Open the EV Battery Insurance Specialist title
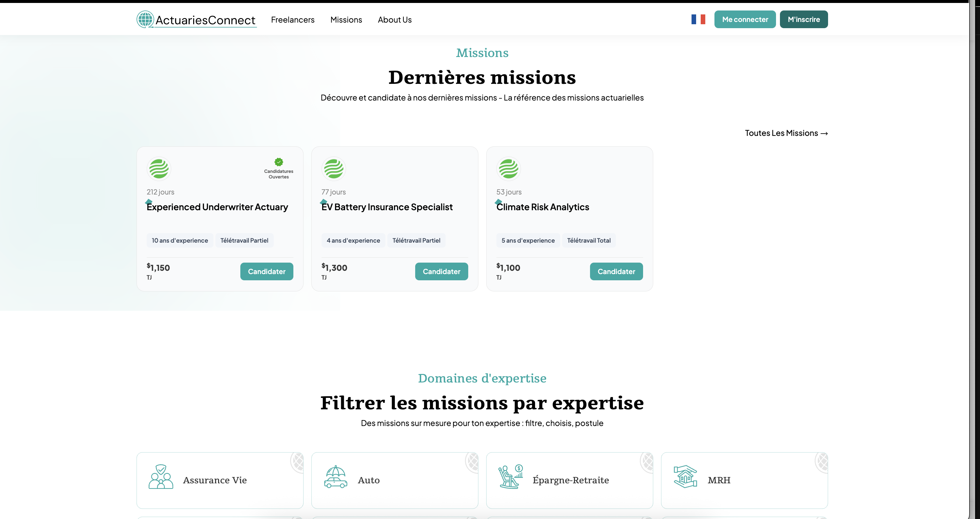Image resolution: width=980 pixels, height=519 pixels. click(387, 207)
